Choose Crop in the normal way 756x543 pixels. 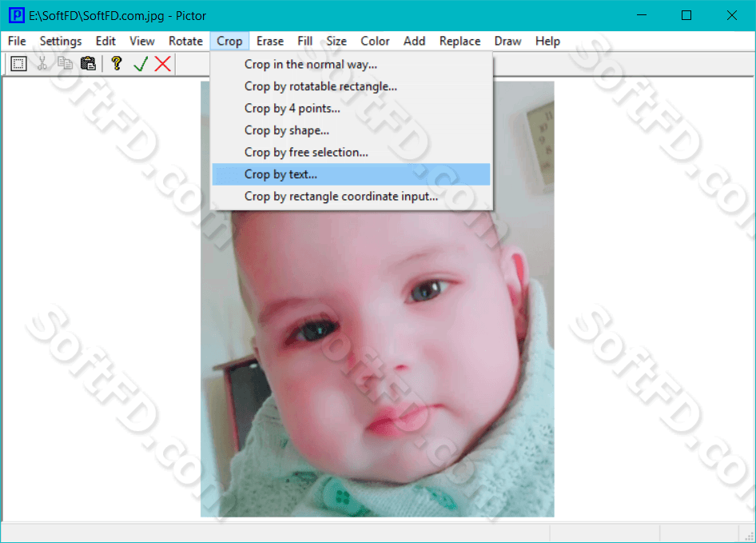(351, 64)
